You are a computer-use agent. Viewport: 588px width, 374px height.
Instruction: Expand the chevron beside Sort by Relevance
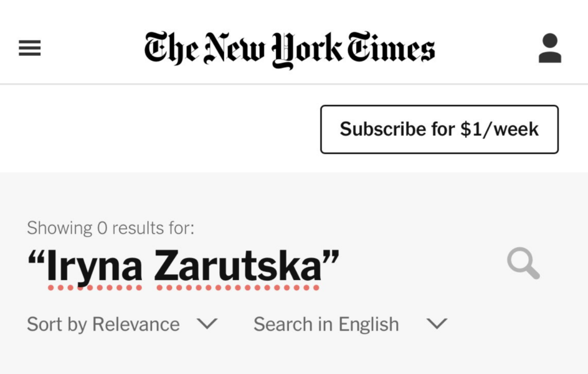click(207, 324)
